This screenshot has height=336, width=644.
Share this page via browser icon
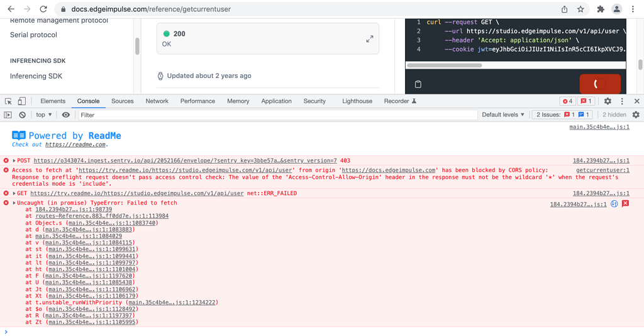pos(564,9)
